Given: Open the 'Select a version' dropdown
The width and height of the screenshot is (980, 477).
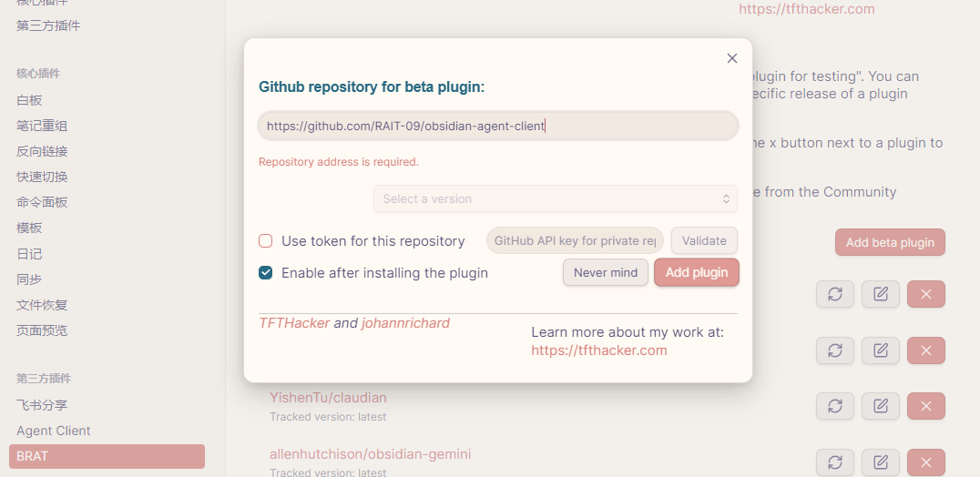Looking at the screenshot, I should 555,198.
